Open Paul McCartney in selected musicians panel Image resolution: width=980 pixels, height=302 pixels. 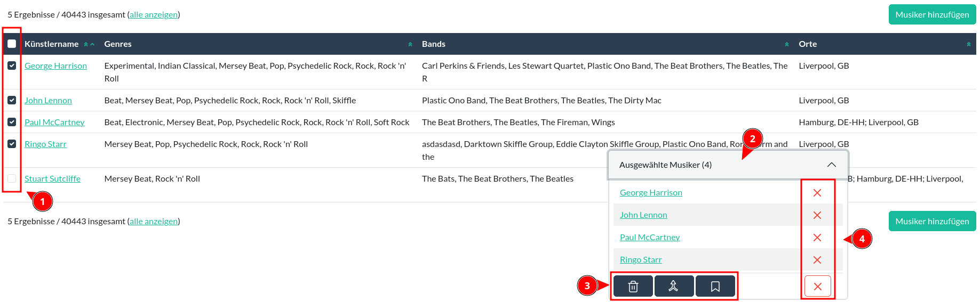pyautogui.click(x=650, y=238)
